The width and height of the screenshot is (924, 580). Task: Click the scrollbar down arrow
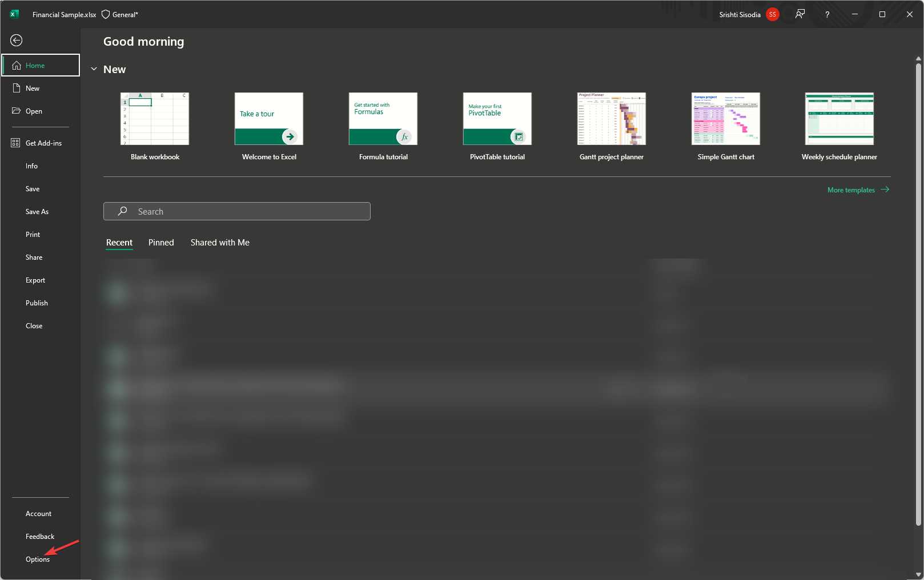(918, 574)
